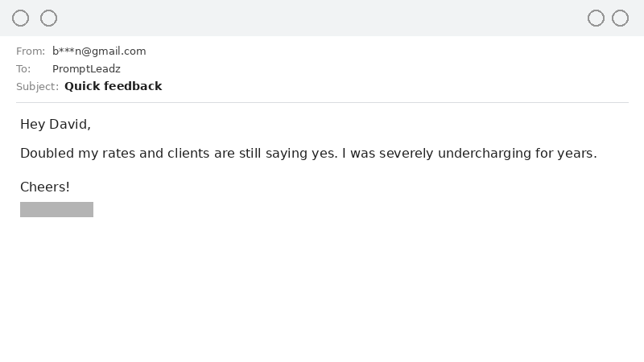Click the leftmost circle button in title bar
Viewport: 644px width, 362px height.
[21, 18]
